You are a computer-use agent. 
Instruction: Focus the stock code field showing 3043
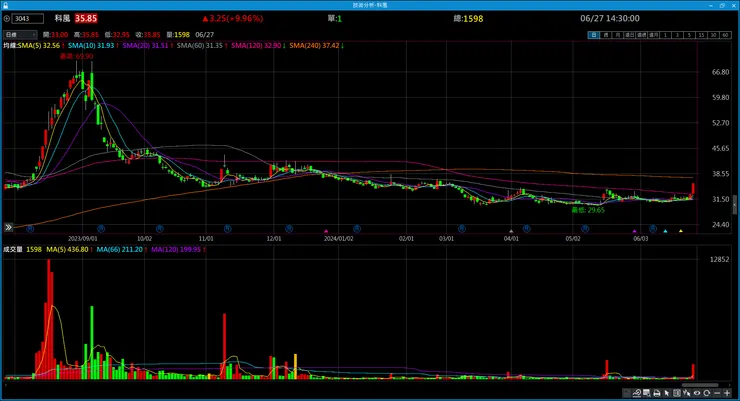[x=28, y=19]
